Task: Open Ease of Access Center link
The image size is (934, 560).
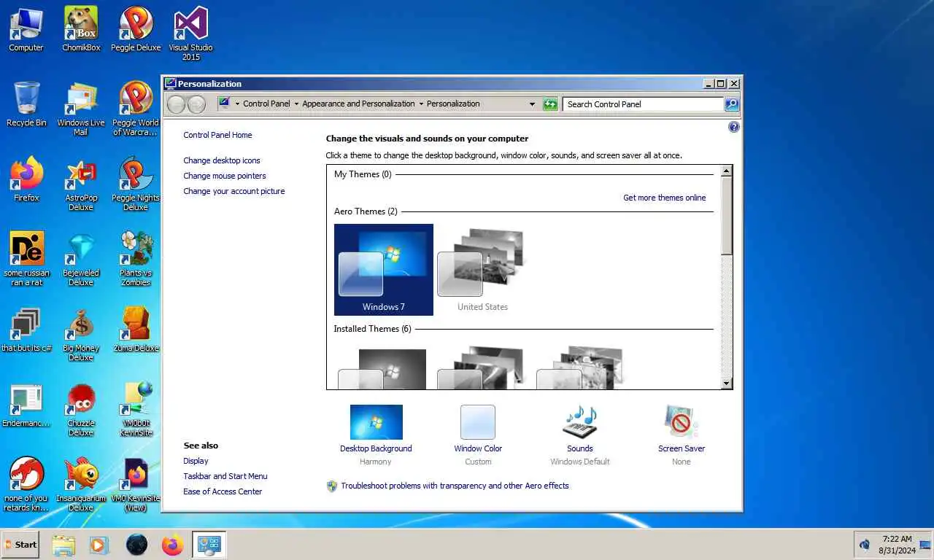Action: point(223,491)
